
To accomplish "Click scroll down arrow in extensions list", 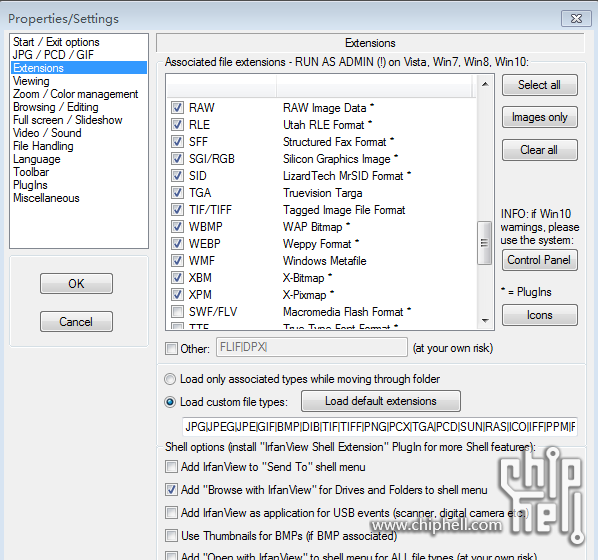I will coord(485,320).
